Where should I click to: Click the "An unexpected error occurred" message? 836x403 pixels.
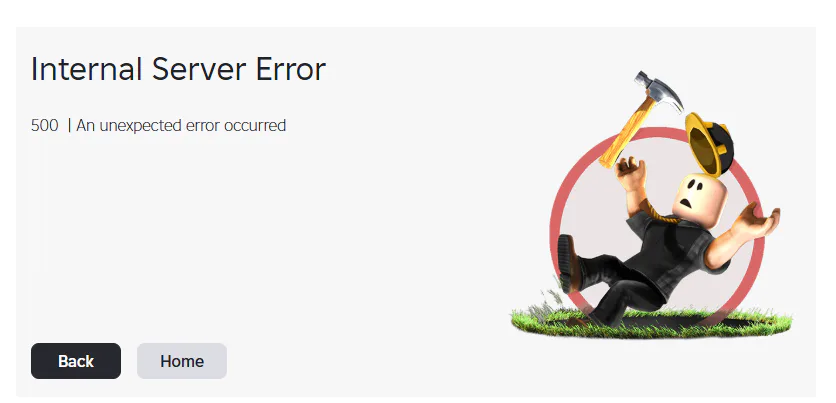tap(181, 126)
